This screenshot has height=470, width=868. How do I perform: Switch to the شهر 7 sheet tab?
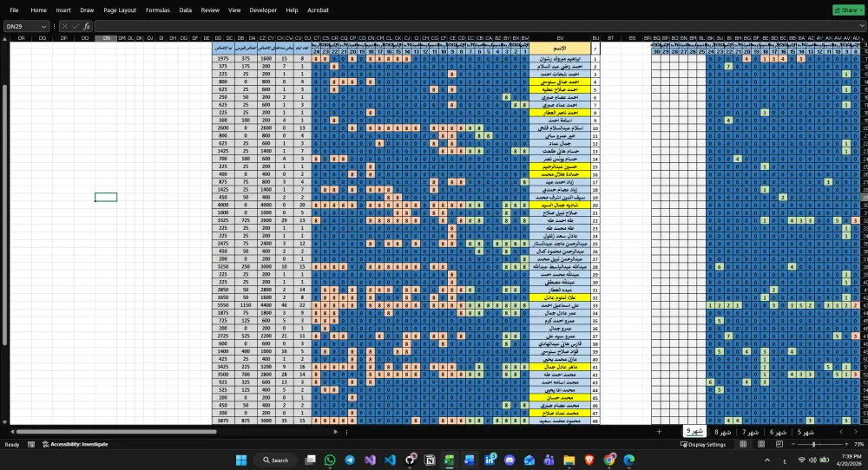pos(751,432)
